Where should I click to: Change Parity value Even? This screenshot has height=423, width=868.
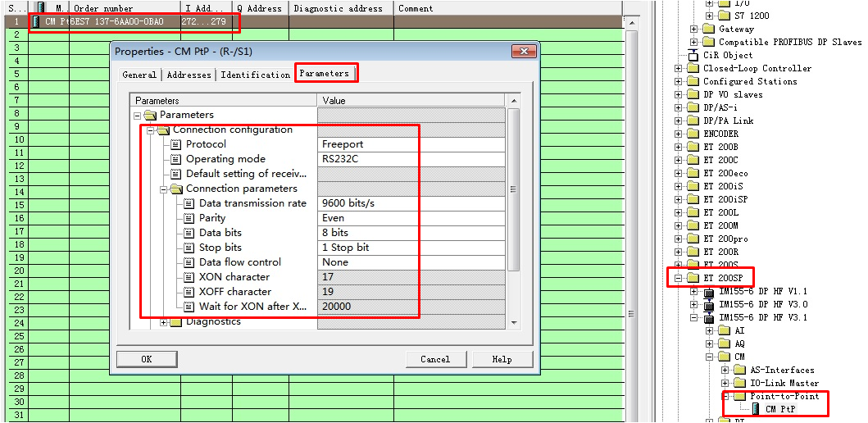point(411,218)
